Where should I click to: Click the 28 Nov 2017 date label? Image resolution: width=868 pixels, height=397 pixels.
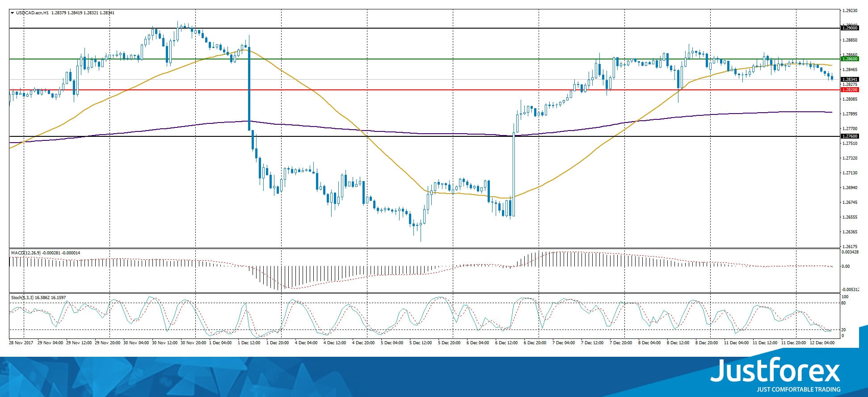(21, 343)
